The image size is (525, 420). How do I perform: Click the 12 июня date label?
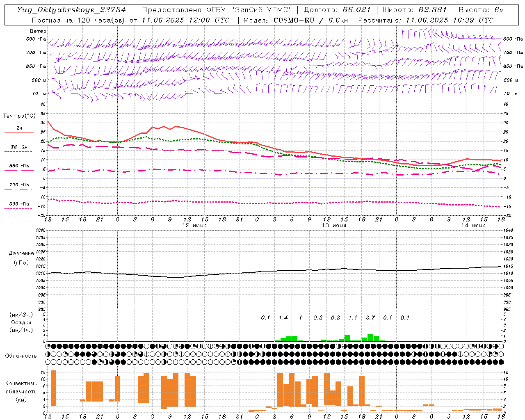(194, 226)
